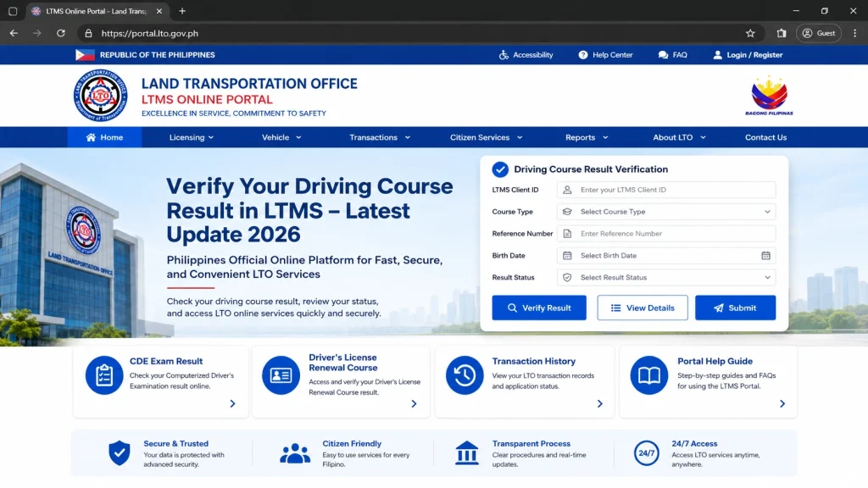Open the Guest profile button
Image resolution: width=868 pixels, height=488 pixels.
pyautogui.click(x=819, y=33)
